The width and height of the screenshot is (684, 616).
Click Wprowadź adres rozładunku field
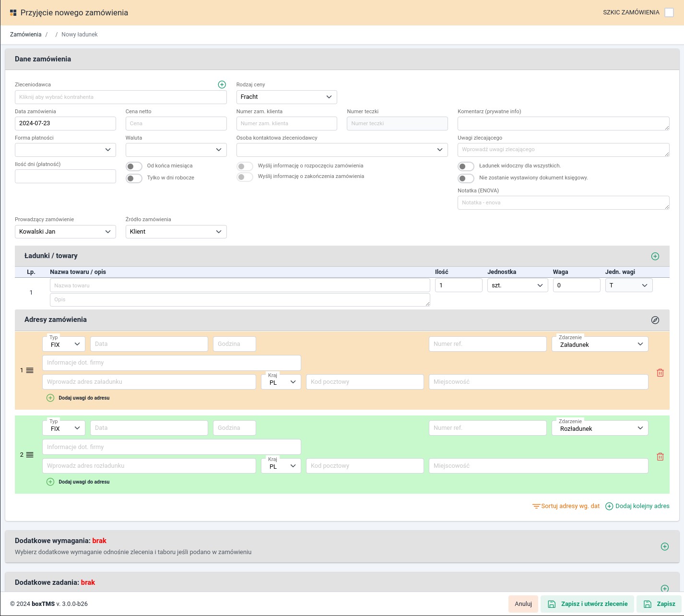149,466
